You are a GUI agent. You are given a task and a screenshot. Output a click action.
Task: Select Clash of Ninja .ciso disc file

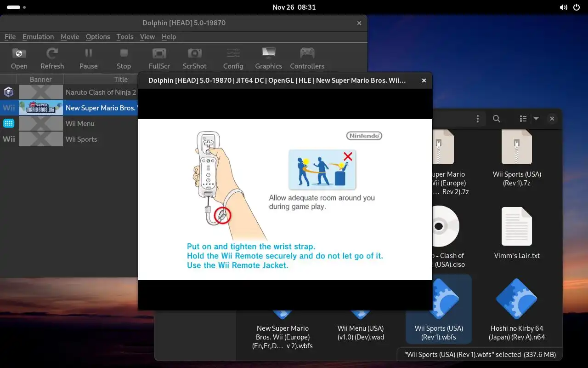click(x=446, y=237)
